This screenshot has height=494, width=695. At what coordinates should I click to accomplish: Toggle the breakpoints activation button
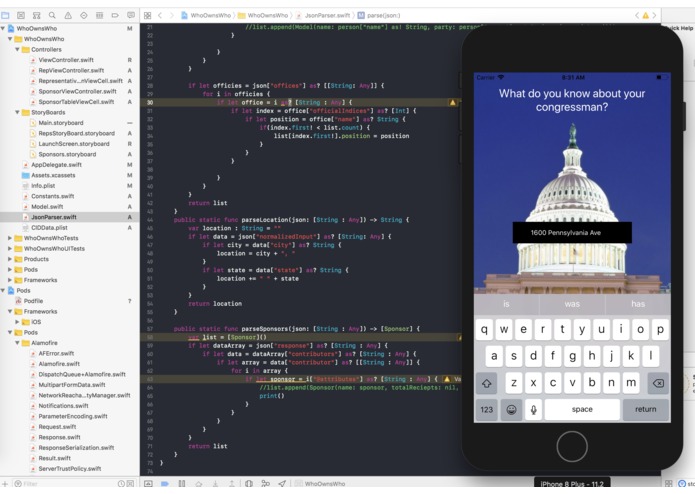(x=165, y=484)
